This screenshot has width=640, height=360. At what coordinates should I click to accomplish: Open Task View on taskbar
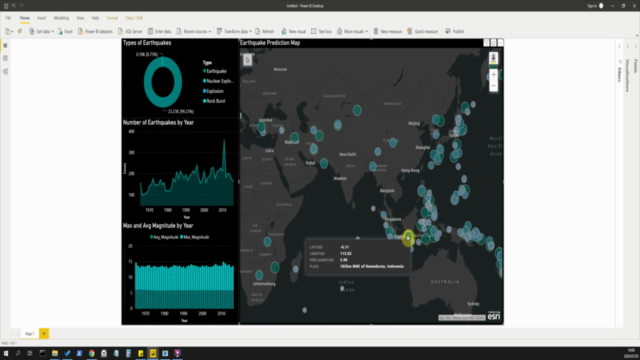(x=30, y=353)
